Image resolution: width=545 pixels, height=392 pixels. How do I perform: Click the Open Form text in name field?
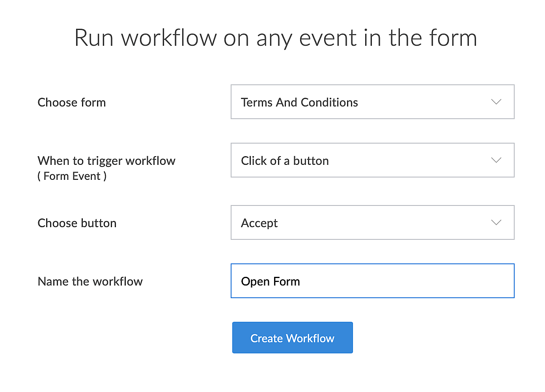tap(271, 282)
